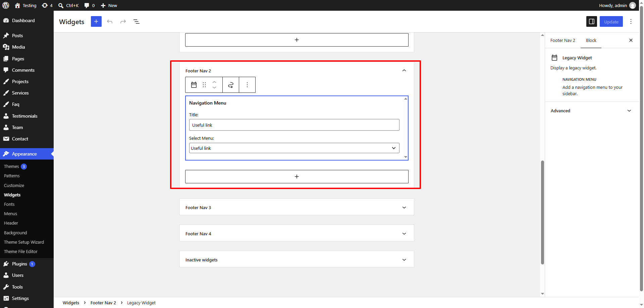Click the Redo arrow in the header
This screenshot has height=308, width=644.
coord(123,21)
